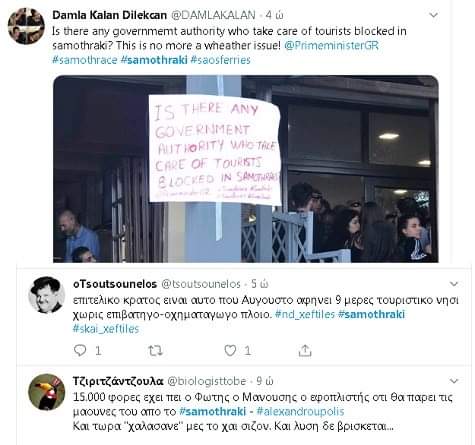Screen dimensions: 475x445
Task: Open #samothrace hashtag
Action: pos(85,60)
